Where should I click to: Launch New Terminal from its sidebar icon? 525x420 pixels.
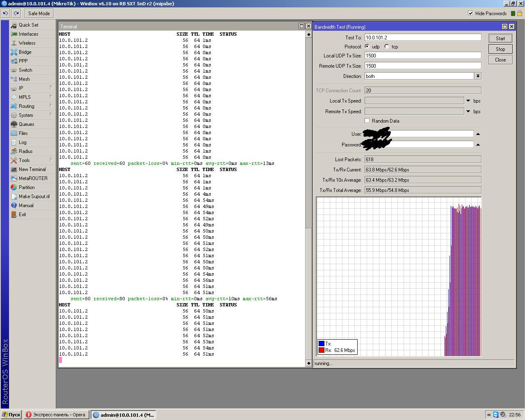click(14, 169)
